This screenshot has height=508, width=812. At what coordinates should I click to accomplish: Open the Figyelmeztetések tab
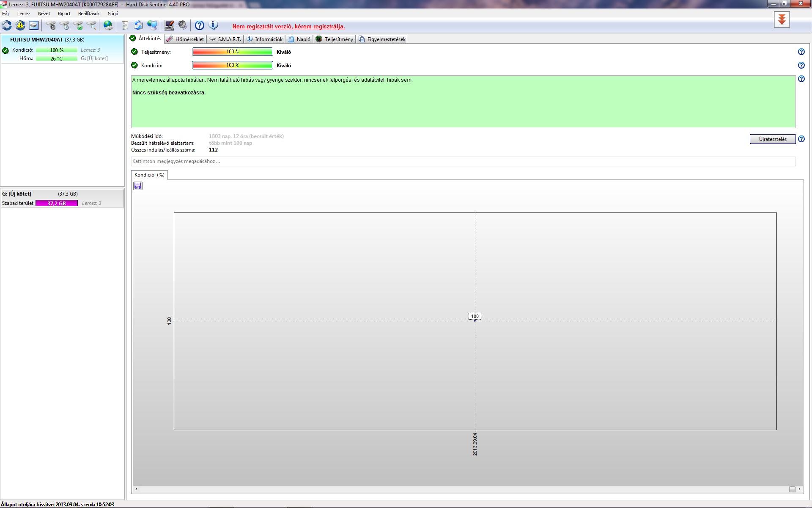pyautogui.click(x=382, y=39)
